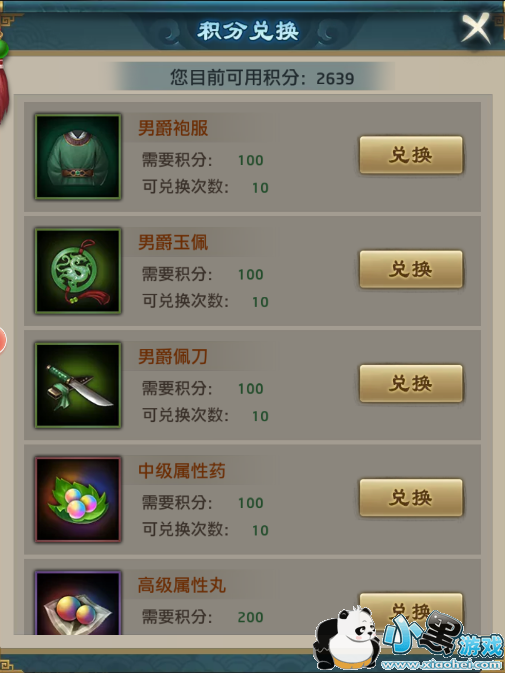
Task: Click 兑换 next to 中级属性药
Action: pyautogui.click(x=411, y=497)
